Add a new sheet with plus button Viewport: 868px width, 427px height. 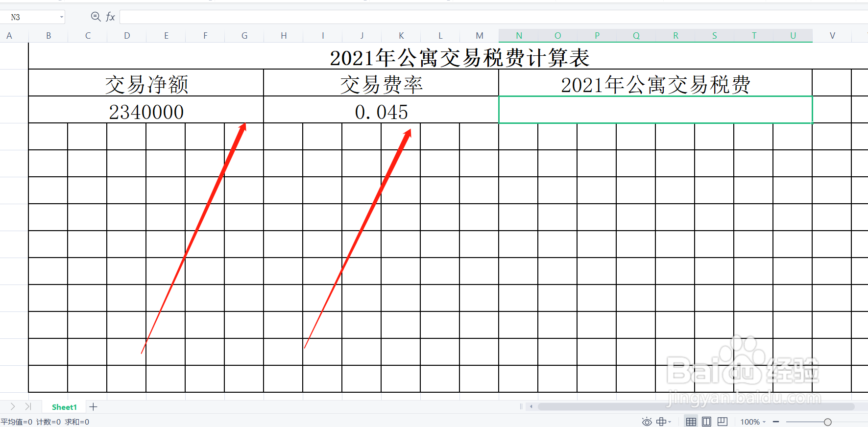[x=94, y=407]
